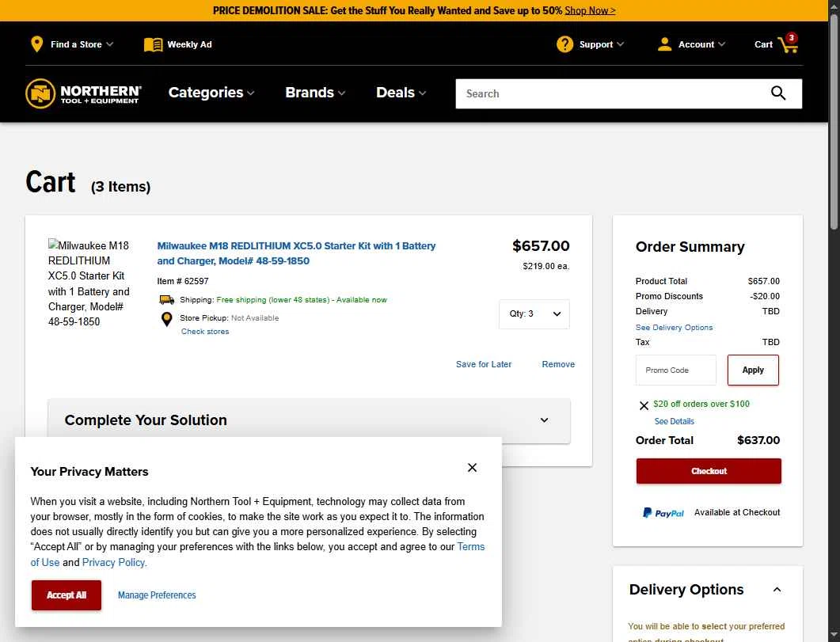
Task: Open the Qty: 3 dropdown
Action: click(x=534, y=313)
